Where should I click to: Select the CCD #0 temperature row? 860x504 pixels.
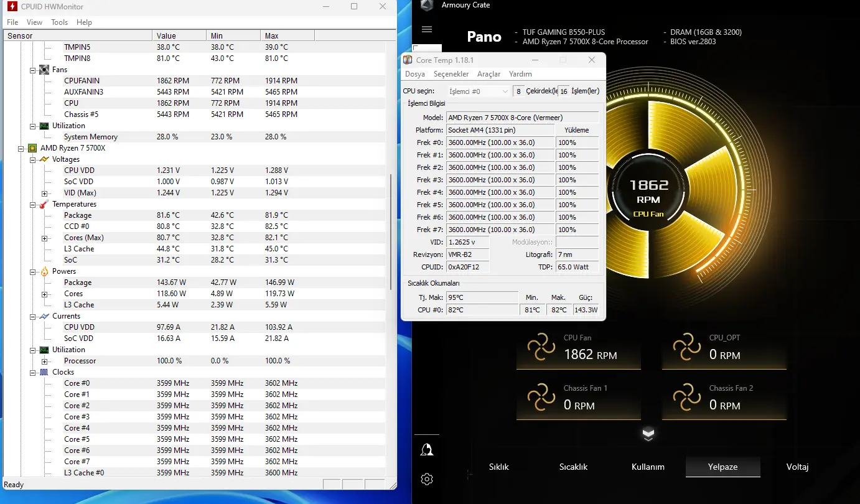195,226
